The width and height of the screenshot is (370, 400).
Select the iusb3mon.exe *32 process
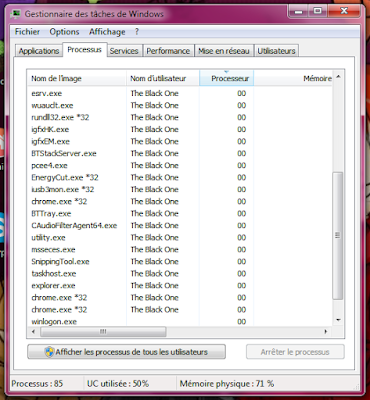point(180,189)
